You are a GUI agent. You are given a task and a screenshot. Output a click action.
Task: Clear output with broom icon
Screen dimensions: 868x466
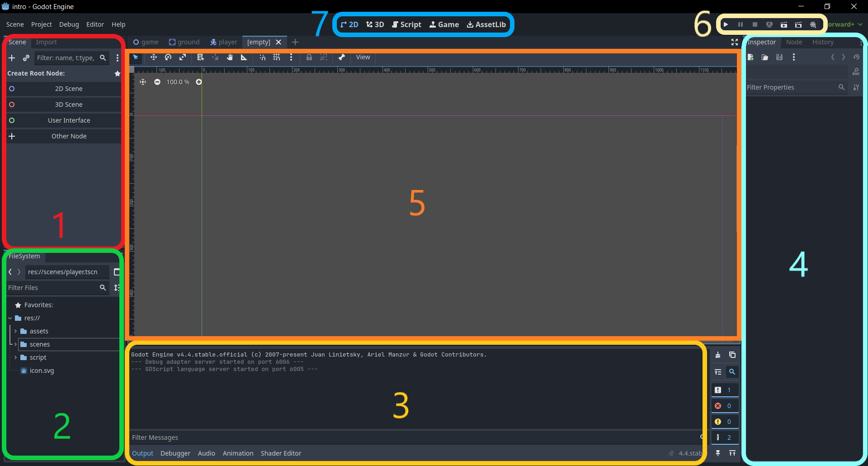point(718,355)
